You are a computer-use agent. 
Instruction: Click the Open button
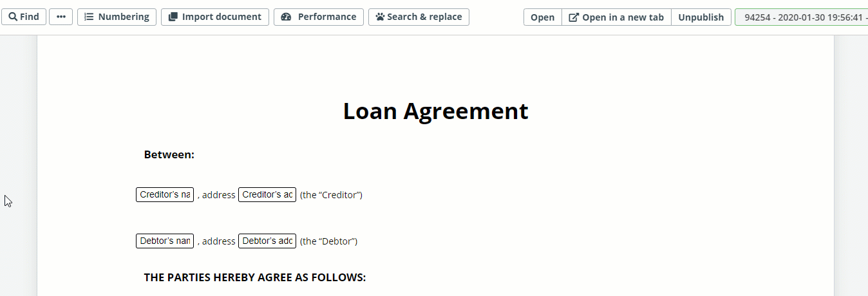[x=543, y=17]
